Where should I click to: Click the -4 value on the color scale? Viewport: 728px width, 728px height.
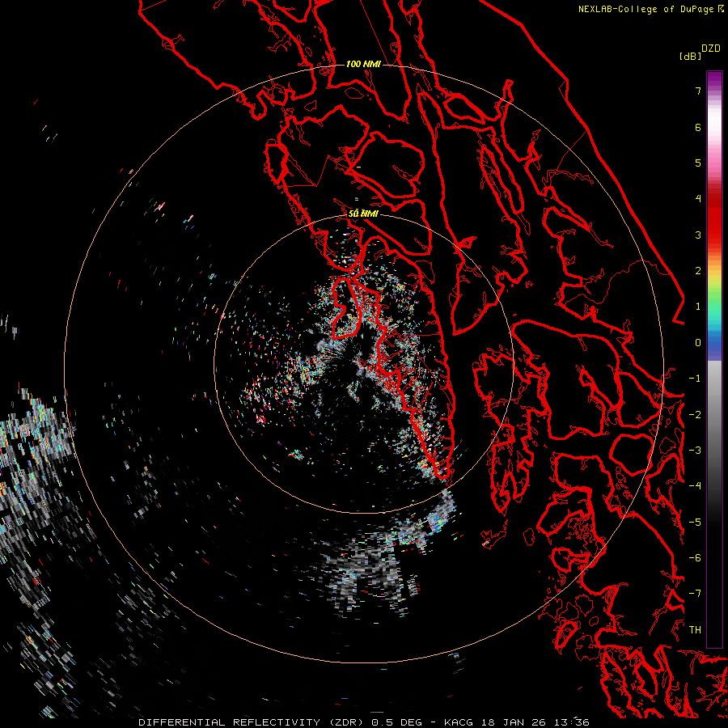pos(695,485)
